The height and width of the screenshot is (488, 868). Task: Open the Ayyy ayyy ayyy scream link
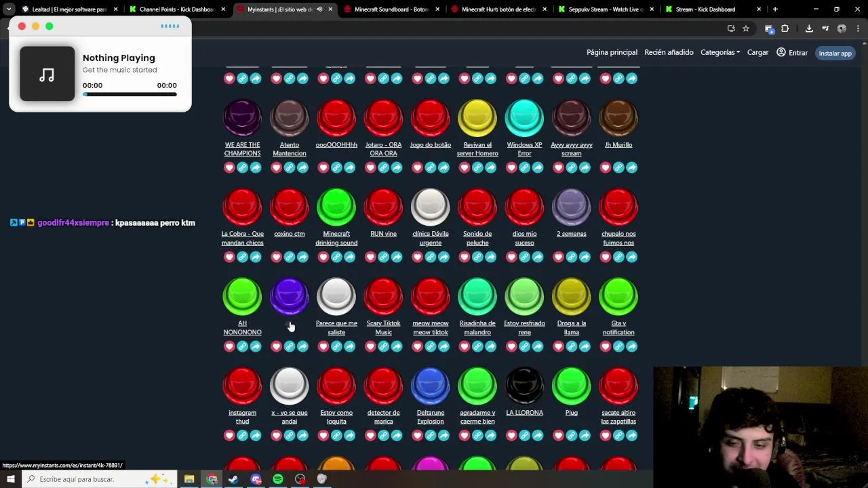pos(572,148)
